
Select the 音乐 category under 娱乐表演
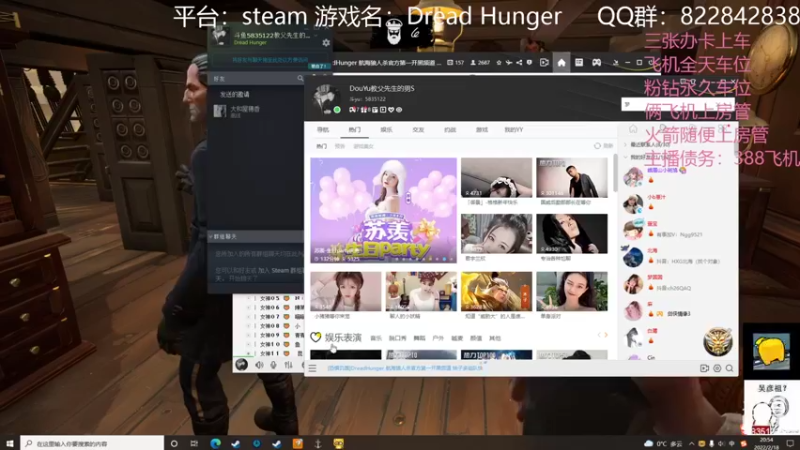point(376,338)
